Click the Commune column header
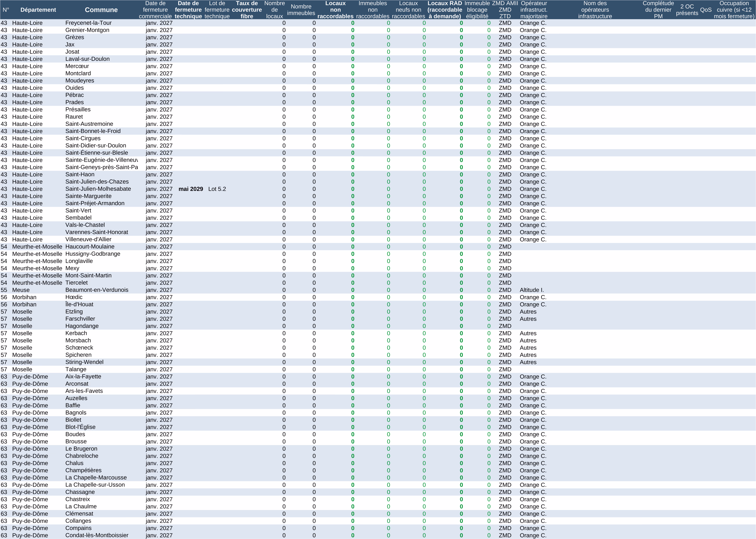The width and height of the screenshot is (756, 539). [x=101, y=10]
